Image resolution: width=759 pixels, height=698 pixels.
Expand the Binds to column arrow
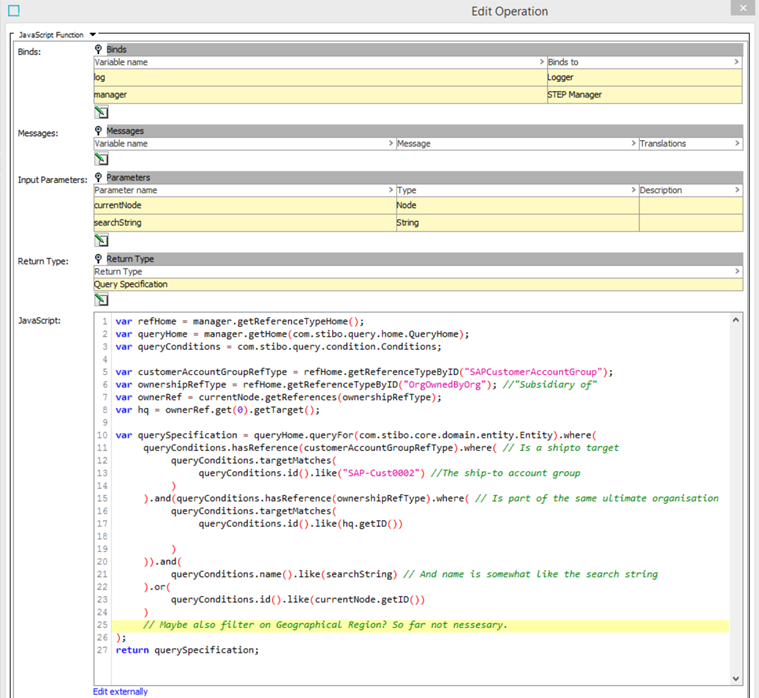[x=736, y=62]
